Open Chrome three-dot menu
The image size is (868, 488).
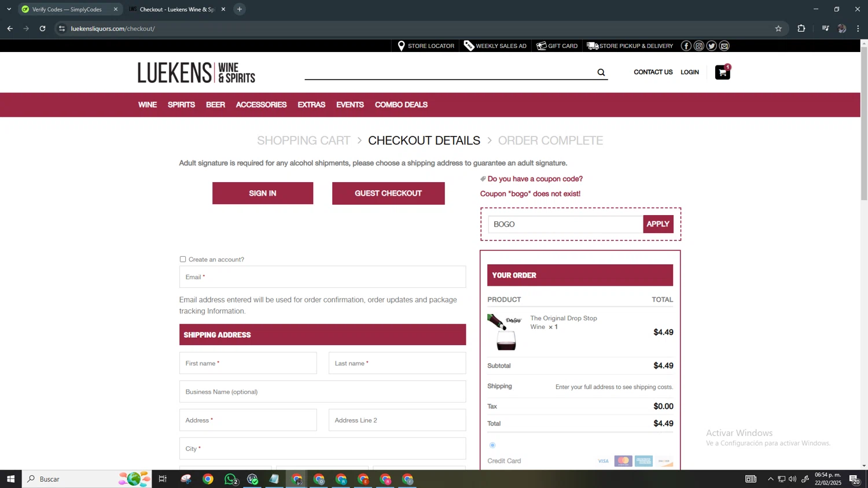click(x=858, y=28)
